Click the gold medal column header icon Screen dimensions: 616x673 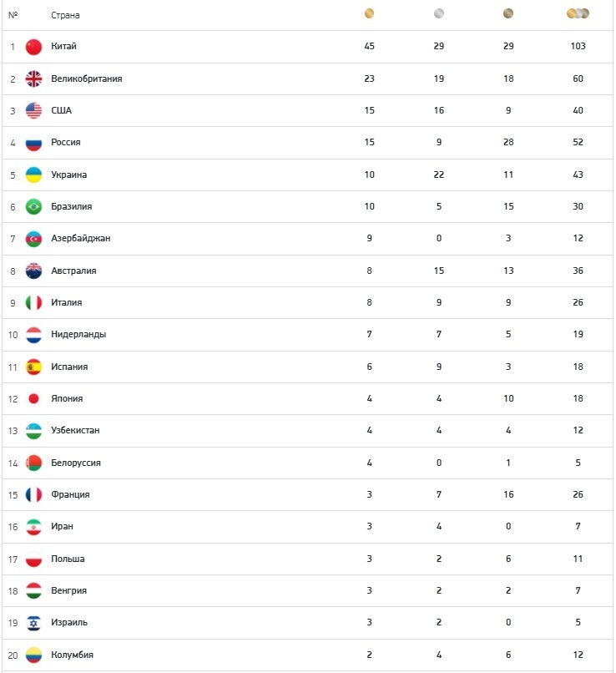[x=369, y=13]
